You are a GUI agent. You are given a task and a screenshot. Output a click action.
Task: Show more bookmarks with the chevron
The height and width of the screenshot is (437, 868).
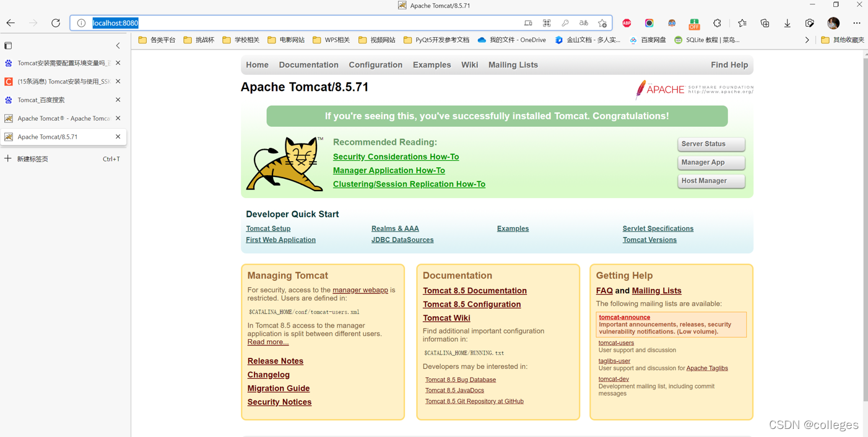coord(807,40)
